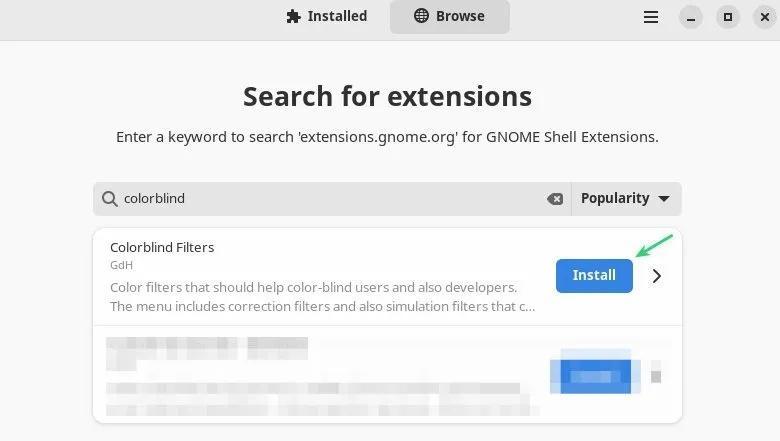The width and height of the screenshot is (780, 441).
Task: Click the globe icon on Browse
Action: [421, 16]
